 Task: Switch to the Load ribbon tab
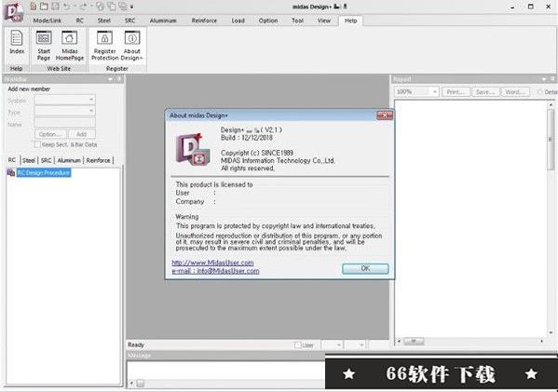pos(238,20)
